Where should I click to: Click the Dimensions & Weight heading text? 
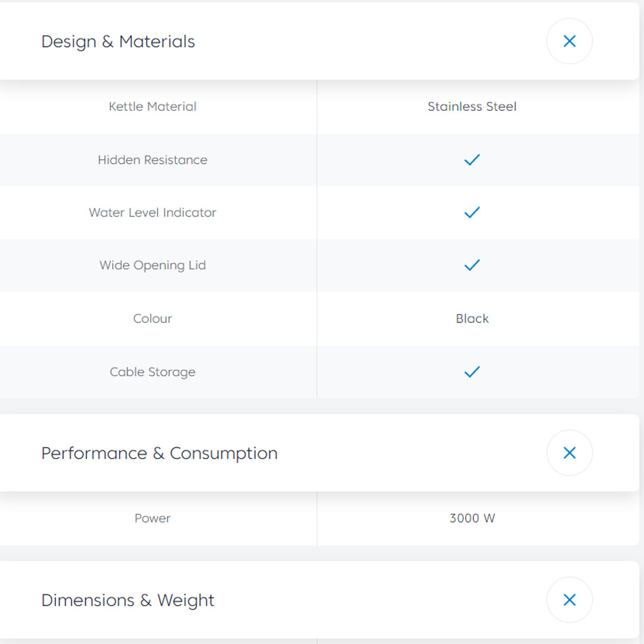(128, 600)
